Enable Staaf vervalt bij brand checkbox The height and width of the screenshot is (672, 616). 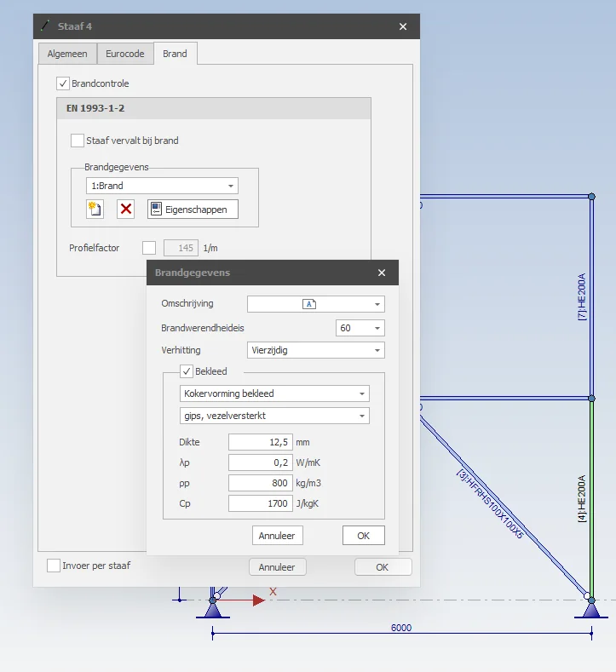(78, 141)
